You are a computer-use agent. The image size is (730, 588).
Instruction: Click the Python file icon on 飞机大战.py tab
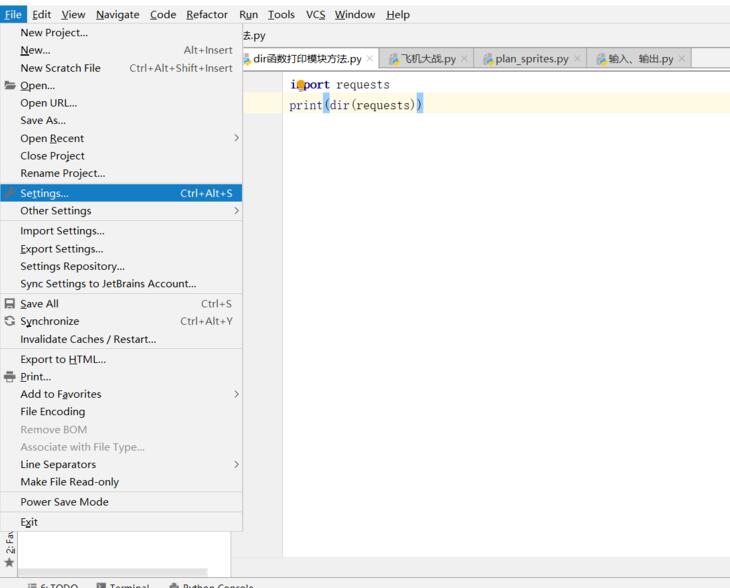[394, 59]
